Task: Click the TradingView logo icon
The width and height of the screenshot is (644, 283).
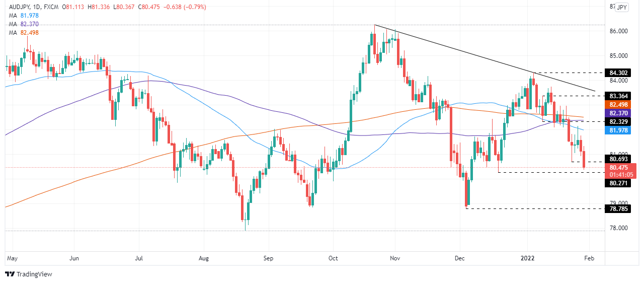Action: [10, 274]
